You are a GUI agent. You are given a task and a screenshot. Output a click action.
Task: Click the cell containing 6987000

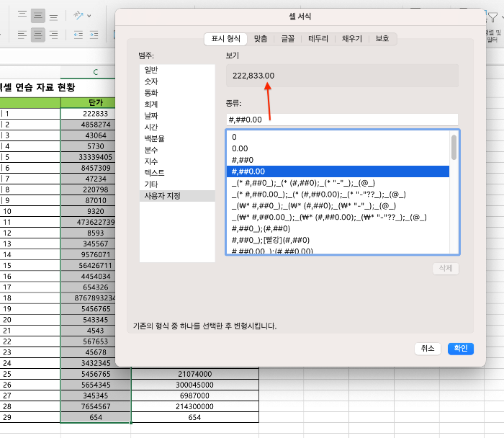pos(195,395)
